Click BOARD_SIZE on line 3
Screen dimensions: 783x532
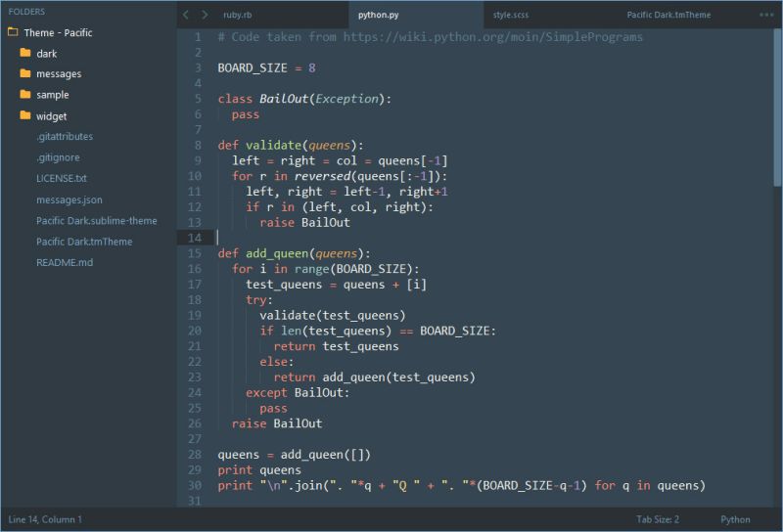(x=253, y=68)
